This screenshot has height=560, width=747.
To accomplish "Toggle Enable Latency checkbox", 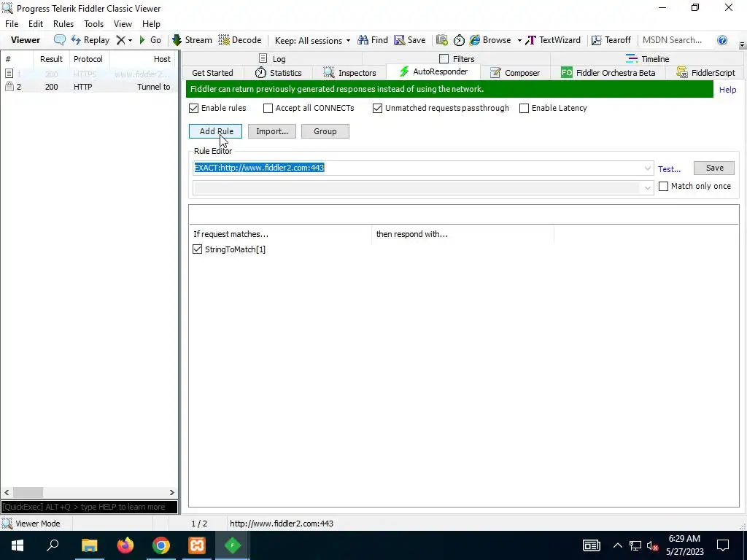I will tap(524, 108).
